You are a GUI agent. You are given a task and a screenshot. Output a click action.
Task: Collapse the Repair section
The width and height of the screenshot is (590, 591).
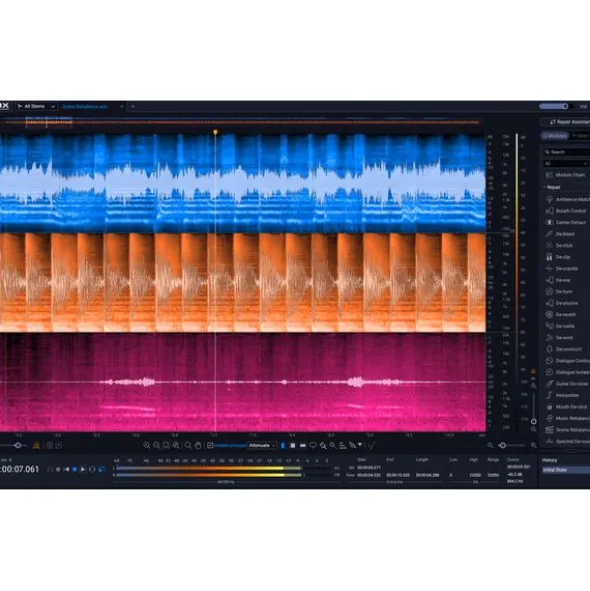(552, 187)
